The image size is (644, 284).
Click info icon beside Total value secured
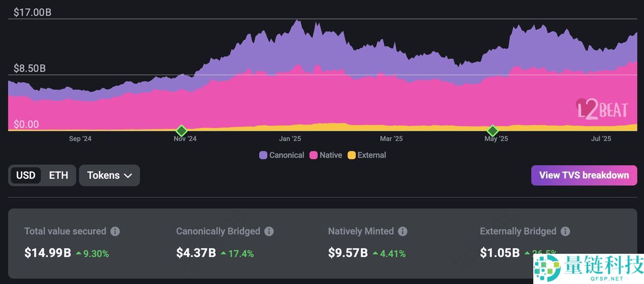point(115,232)
